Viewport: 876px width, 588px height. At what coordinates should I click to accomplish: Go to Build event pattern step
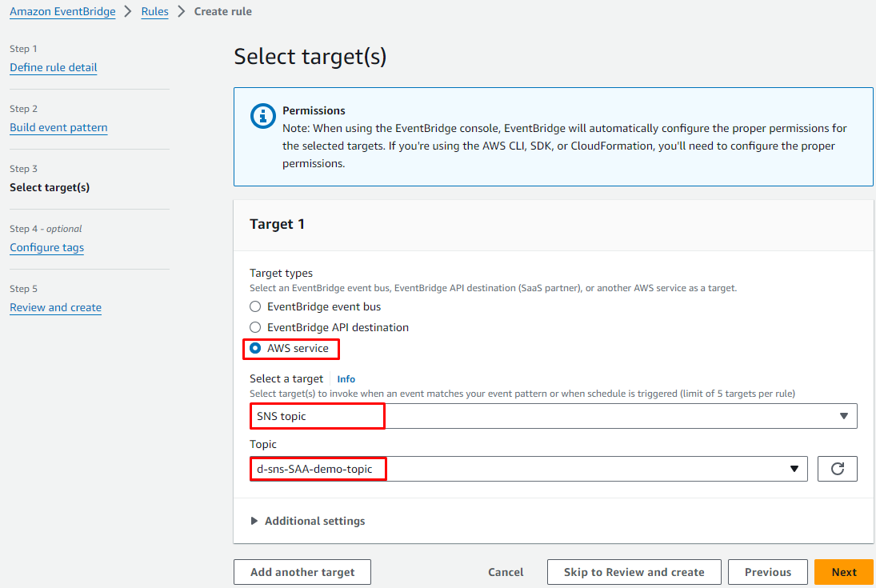pos(58,127)
